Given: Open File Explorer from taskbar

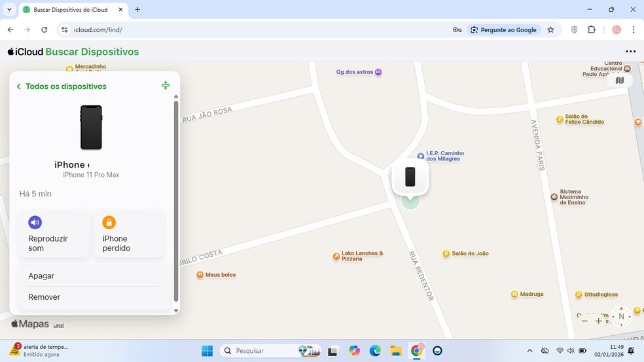Looking at the screenshot, I should point(395,350).
